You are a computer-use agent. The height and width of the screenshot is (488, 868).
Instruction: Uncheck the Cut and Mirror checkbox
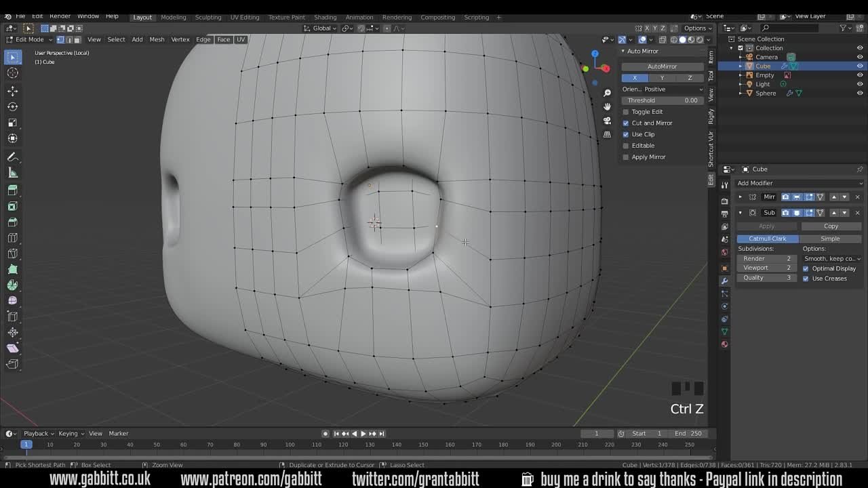coord(626,123)
